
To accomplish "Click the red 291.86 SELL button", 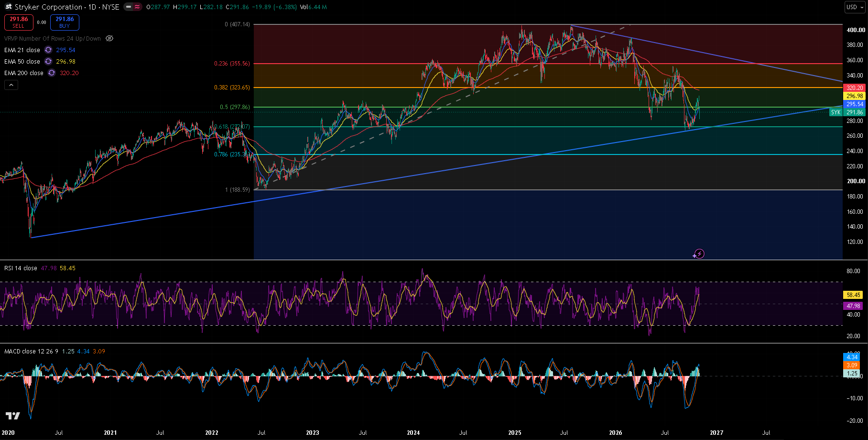I will (19, 22).
